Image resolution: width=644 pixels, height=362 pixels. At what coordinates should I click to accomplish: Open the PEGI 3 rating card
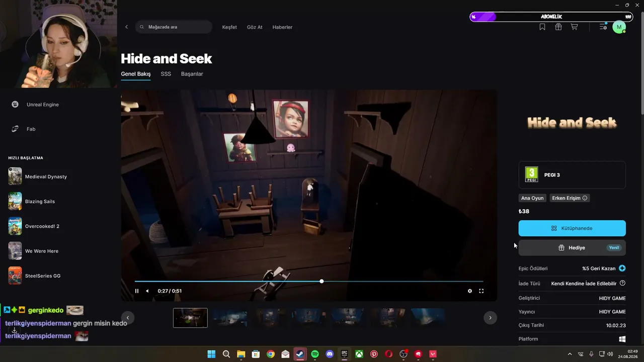[x=572, y=175]
